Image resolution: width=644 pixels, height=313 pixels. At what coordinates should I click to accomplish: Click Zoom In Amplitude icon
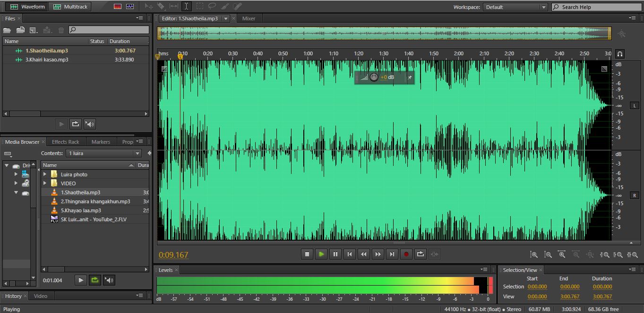click(x=533, y=254)
